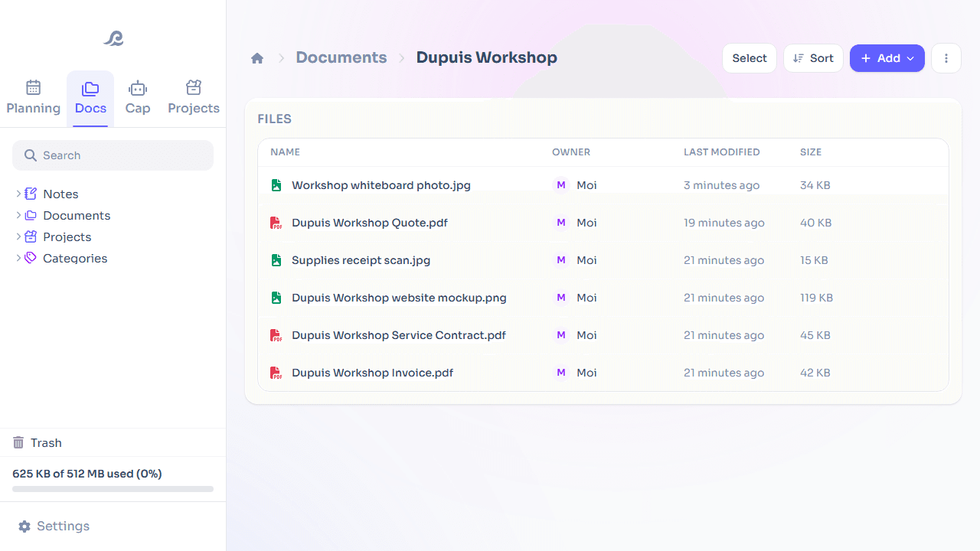This screenshot has width=980, height=551.
Task: Click the FILES section heading
Action: (x=275, y=119)
